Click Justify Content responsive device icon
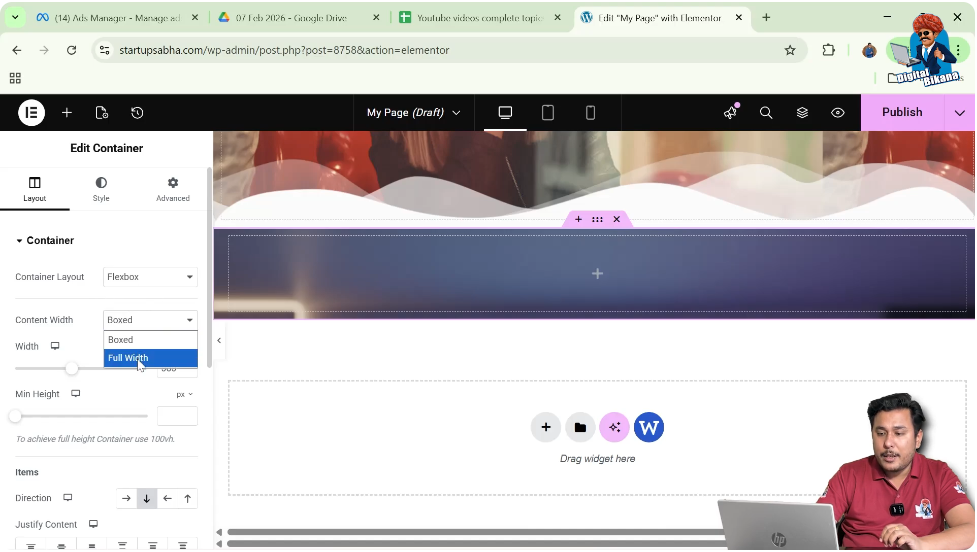The width and height of the screenshot is (977, 552). click(x=93, y=524)
